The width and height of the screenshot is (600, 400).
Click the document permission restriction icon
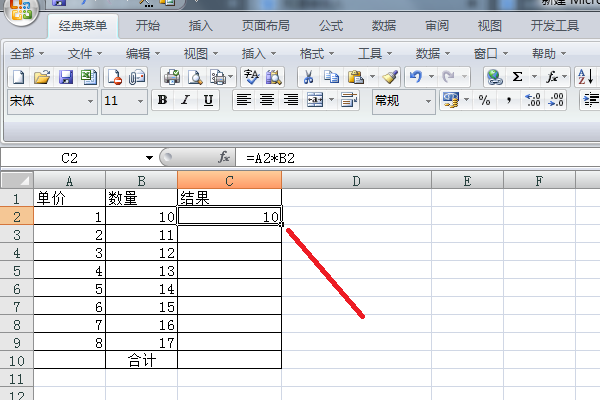(x=114, y=77)
